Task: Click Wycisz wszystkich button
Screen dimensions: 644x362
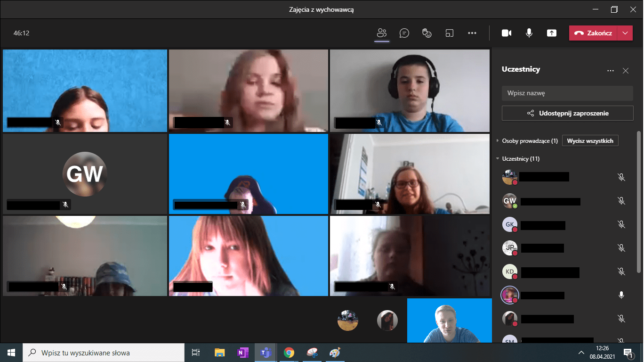Action: coord(590,141)
